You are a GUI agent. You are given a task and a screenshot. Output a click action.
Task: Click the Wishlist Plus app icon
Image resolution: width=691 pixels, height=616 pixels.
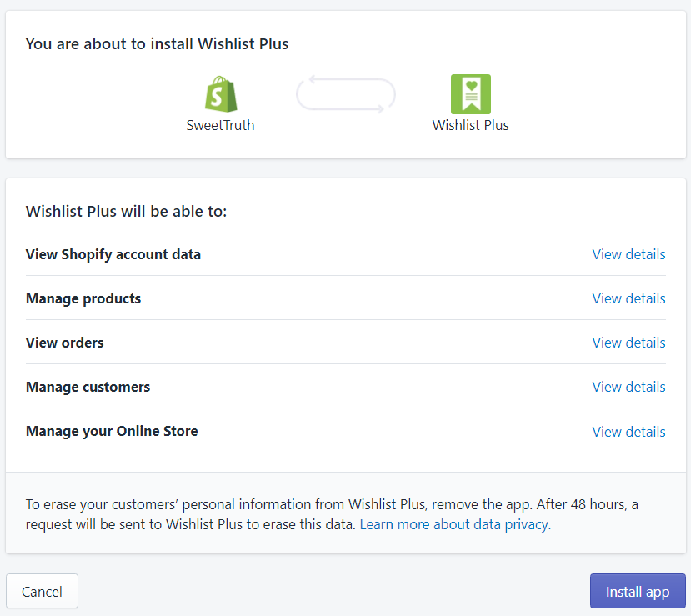(x=471, y=94)
